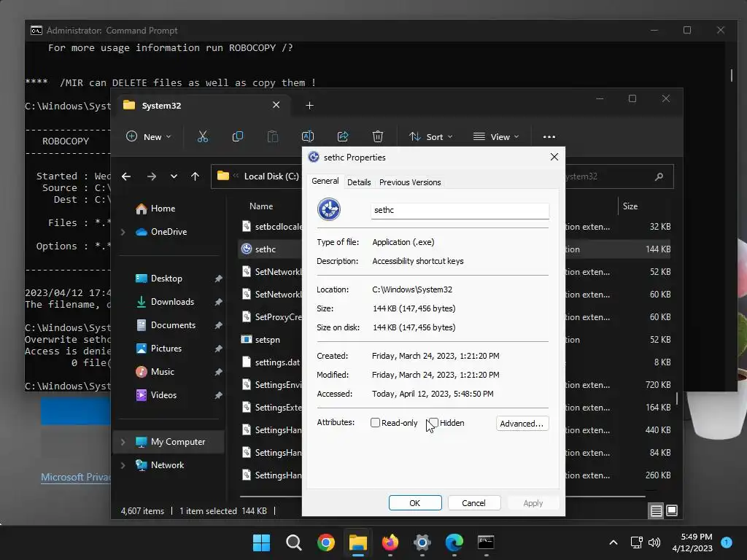Enable the Hidden attribute checkbox
Viewport: 747px width, 560px height.
click(433, 423)
